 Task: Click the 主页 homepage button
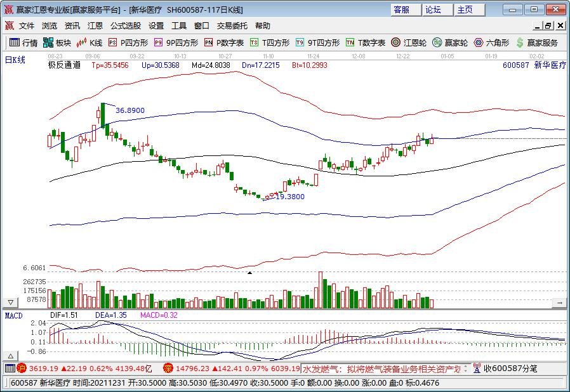coord(470,10)
